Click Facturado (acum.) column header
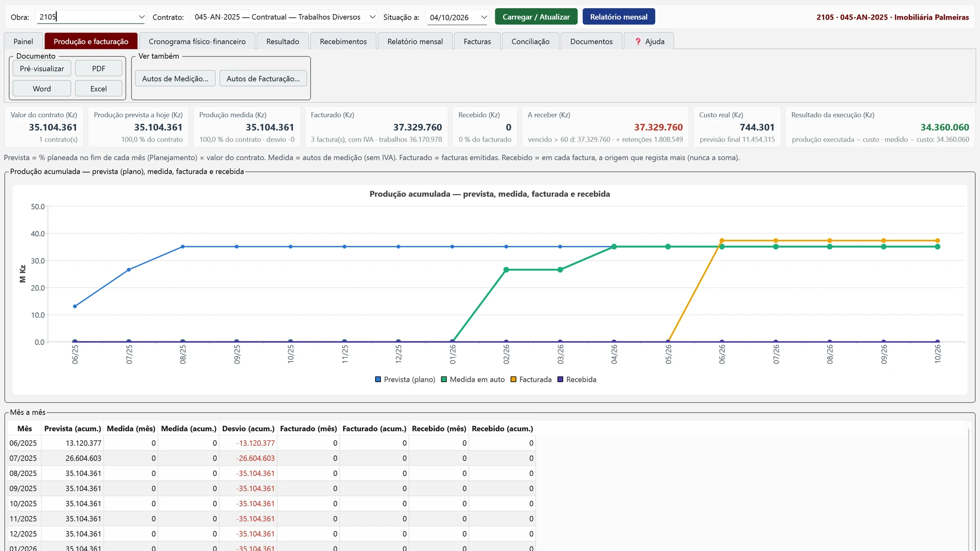980x551 pixels. pyautogui.click(x=374, y=429)
